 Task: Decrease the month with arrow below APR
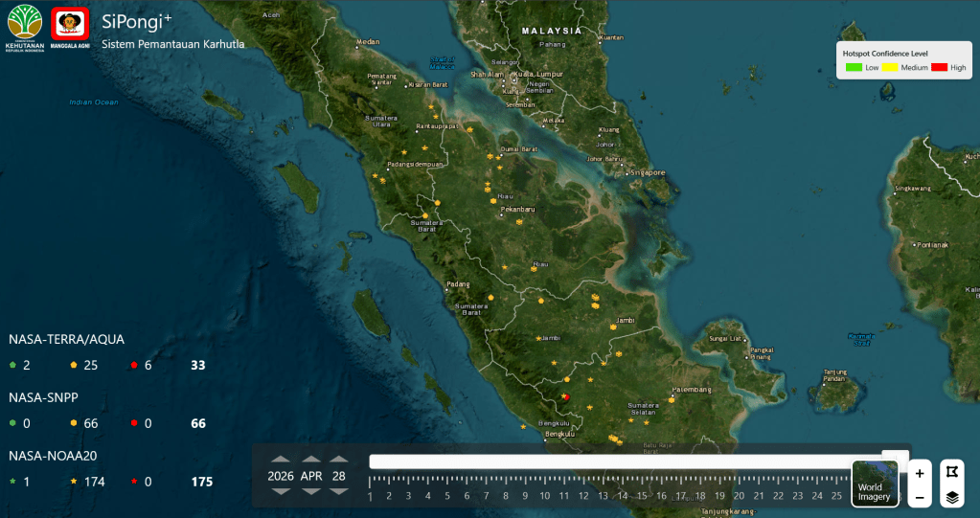[x=311, y=491]
